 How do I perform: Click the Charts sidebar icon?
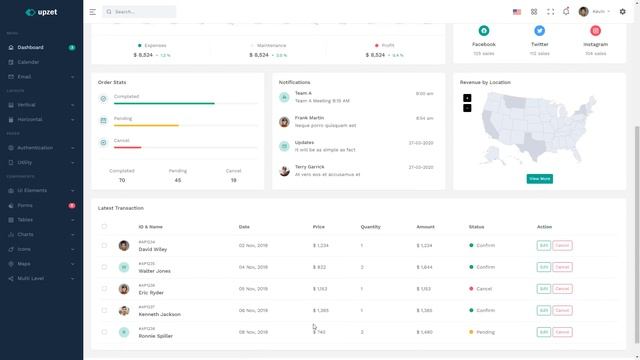click(11, 235)
